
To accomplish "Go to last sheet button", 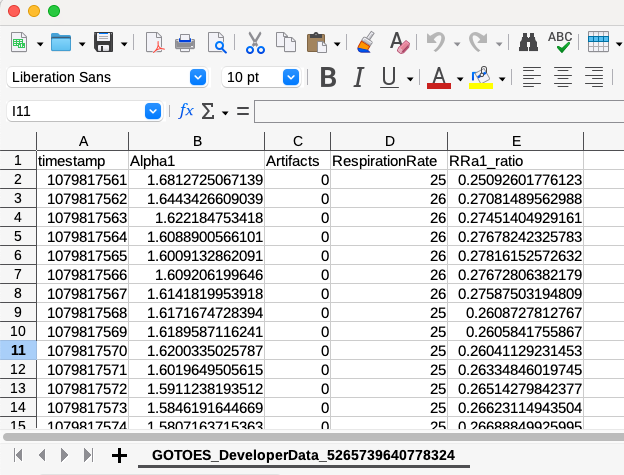I will [88, 455].
